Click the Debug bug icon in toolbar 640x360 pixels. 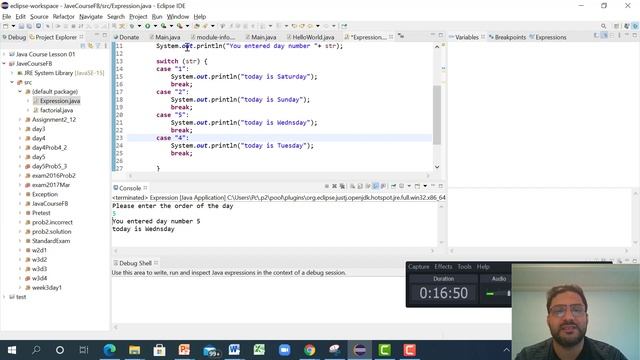click(132, 26)
